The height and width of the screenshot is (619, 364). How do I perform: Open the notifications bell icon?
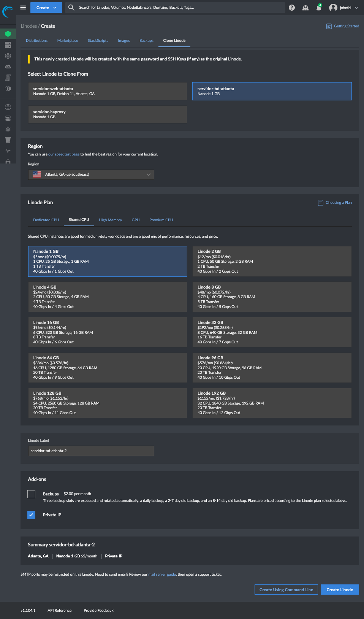point(318,8)
